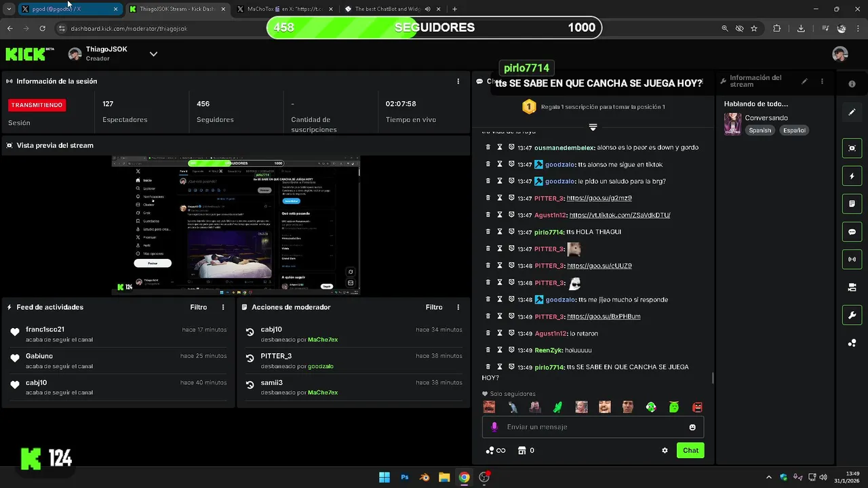This screenshot has height=488, width=868.
Task: Click the Español tag
Action: [x=794, y=130]
